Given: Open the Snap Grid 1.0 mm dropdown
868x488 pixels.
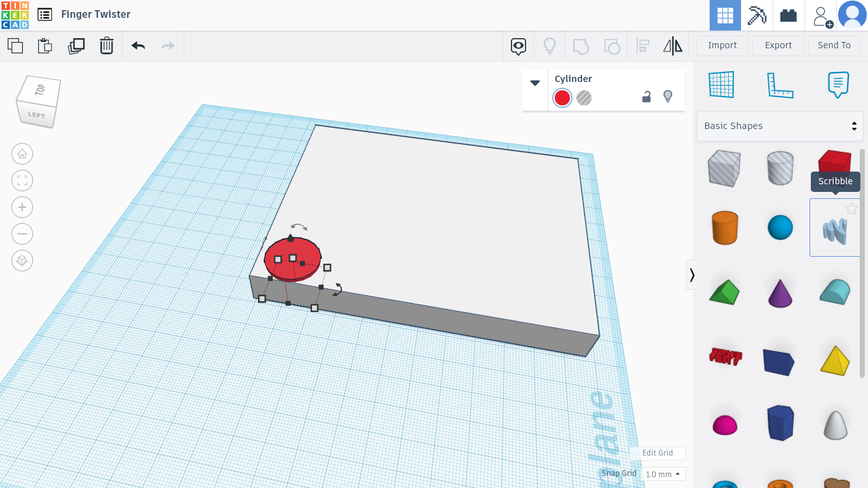Looking at the screenshot, I should pos(663,474).
